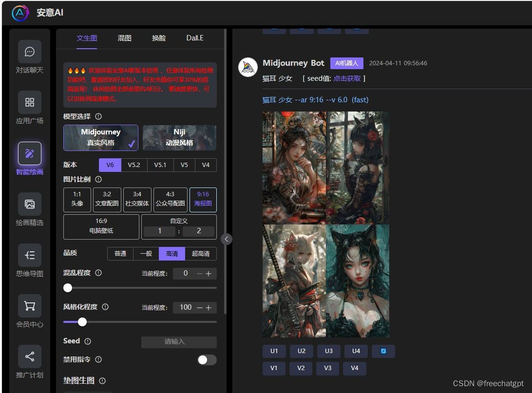Choose the 4:3 公众号配图 aspect ratio
This screenshot has width=532, height=393.
pos(171,200)
